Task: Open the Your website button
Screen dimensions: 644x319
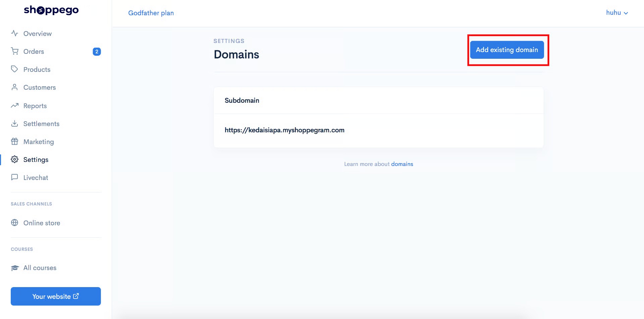Action: coord(56,296)
